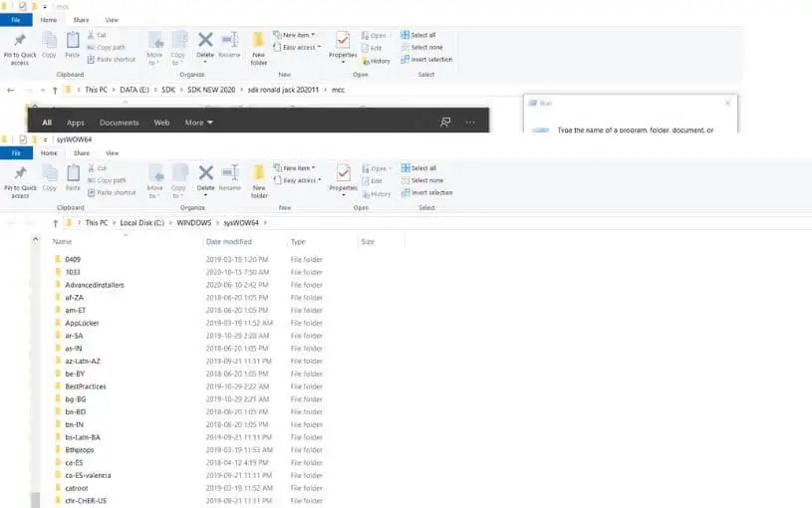The height and width of the screenshot is (508, 812).
Task: Click Cut in sysWOW64 window ribbon
Action: click(x=97, y=168)
